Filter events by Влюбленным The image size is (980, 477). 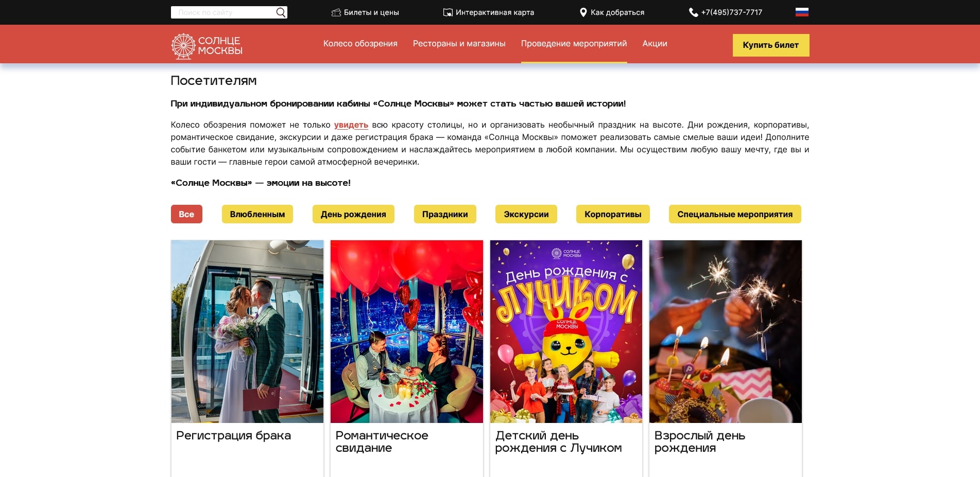257,214
